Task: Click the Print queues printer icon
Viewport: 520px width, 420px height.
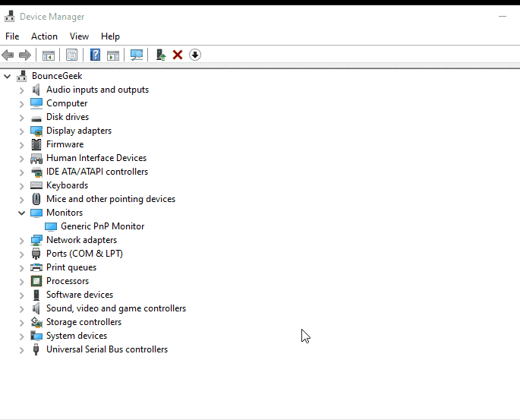Action: [x=36, y=267]
